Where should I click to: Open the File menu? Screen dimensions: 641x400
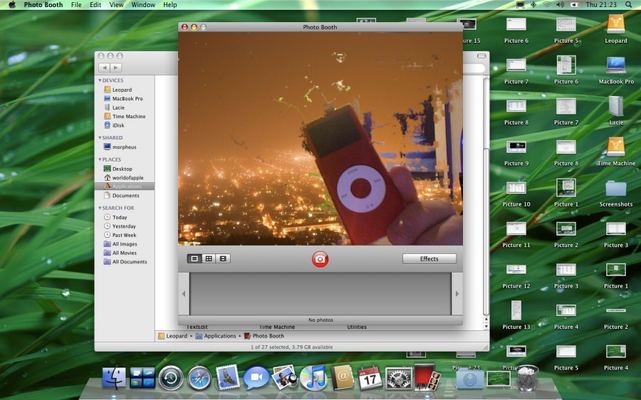coord(76,5)
